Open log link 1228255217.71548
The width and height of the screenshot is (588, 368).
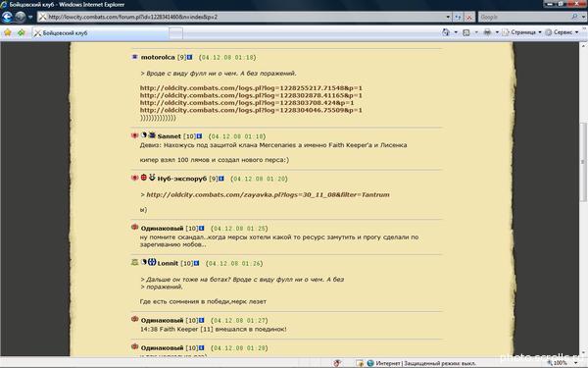[251, 88]
